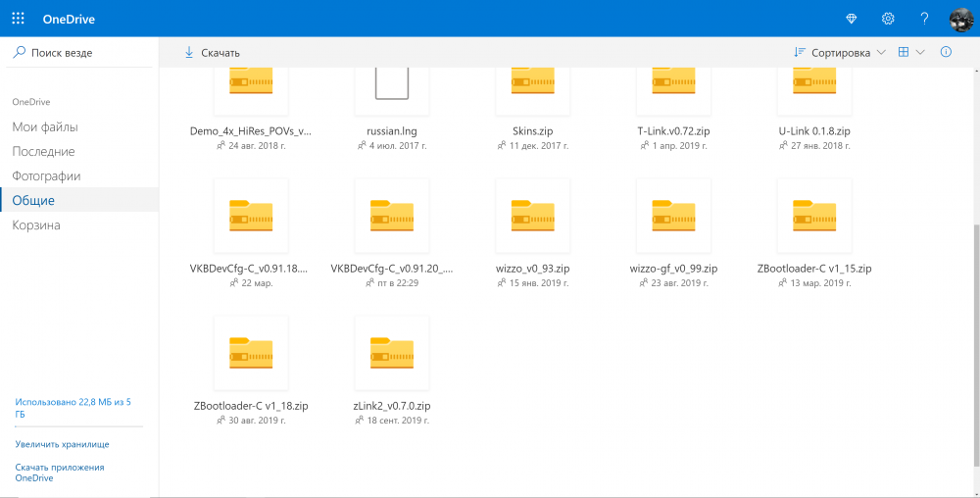Select ZBootloader-C v1_15.zip archive icon
Viewport: 980px width, 498px height.
pos(814,216)
